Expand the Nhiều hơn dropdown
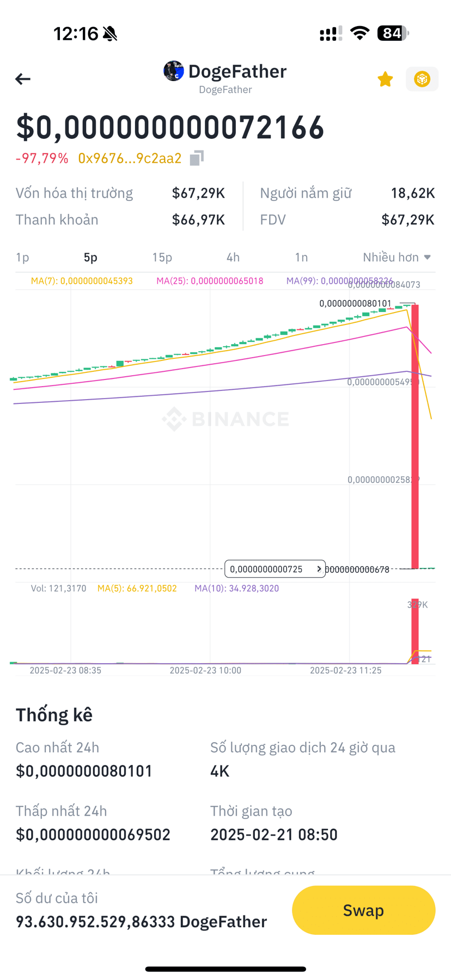The height and width of the screenshot is (980, 451). pyautogui.click(x=397, y=257)
